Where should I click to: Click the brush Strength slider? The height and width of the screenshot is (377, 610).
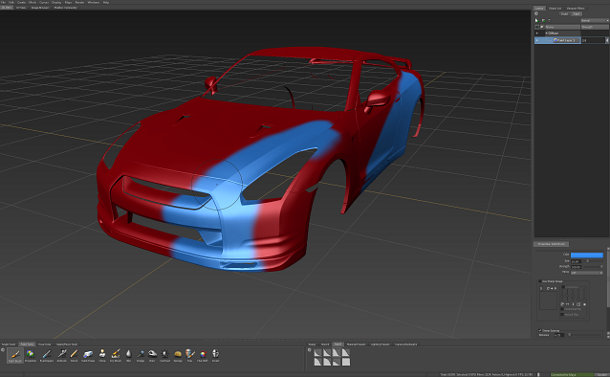[x=592, y=267]
